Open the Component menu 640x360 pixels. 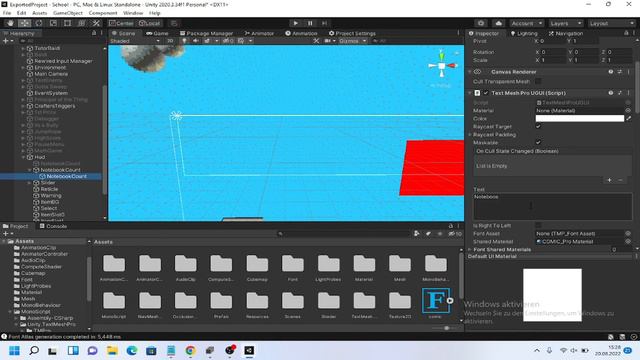103,13
